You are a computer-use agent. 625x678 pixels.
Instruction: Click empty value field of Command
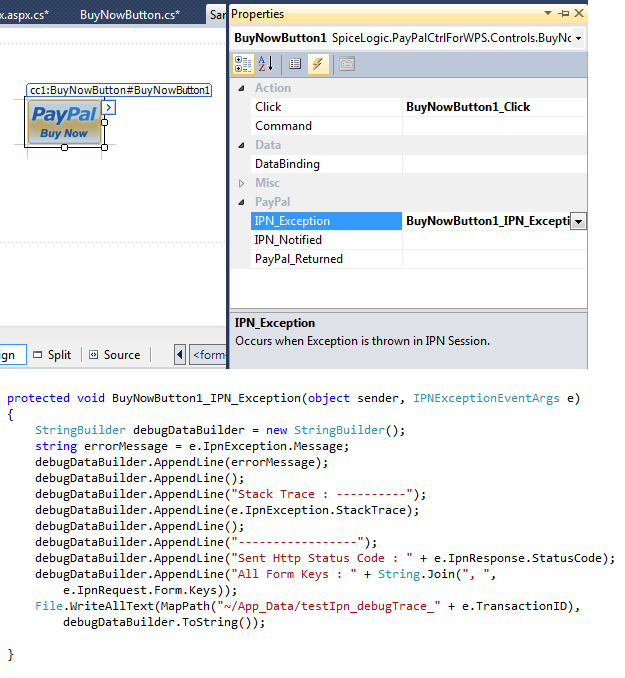pyautogui.click(x=494, y=126)
